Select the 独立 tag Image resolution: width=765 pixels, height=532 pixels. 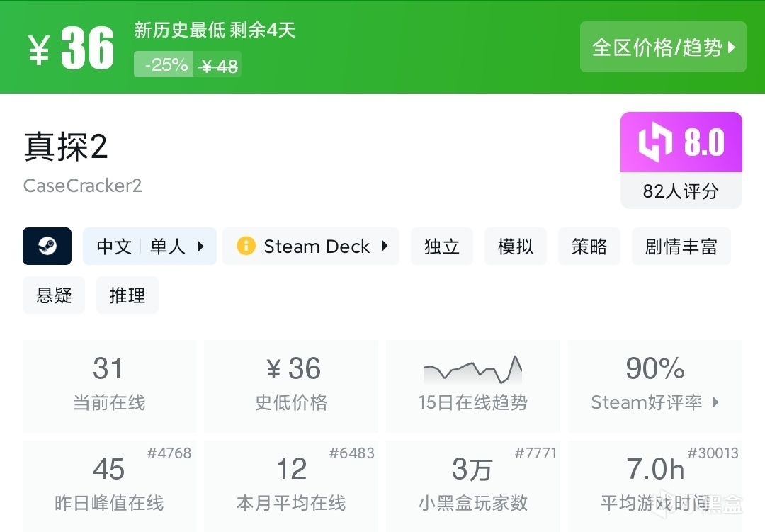442,247
